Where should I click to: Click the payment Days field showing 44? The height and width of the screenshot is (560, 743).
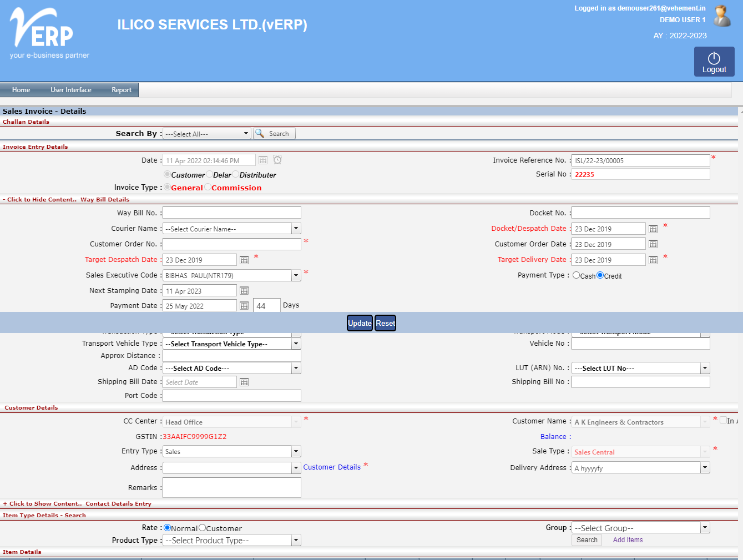267,306
